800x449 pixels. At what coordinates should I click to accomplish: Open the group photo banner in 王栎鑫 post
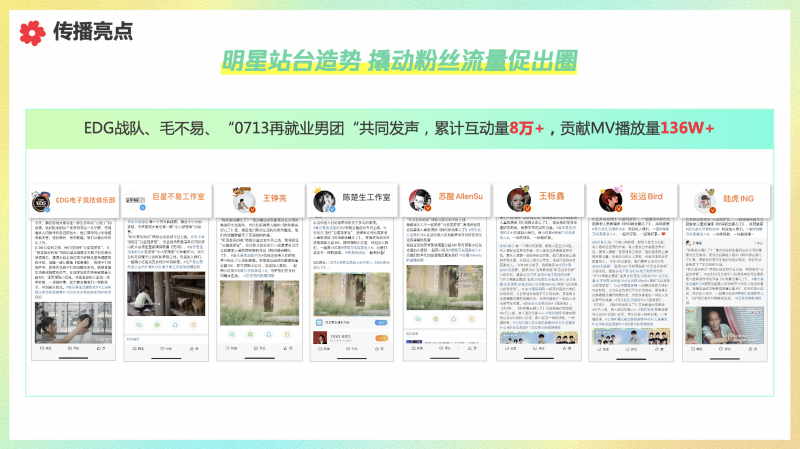click(x=539, y=337)
